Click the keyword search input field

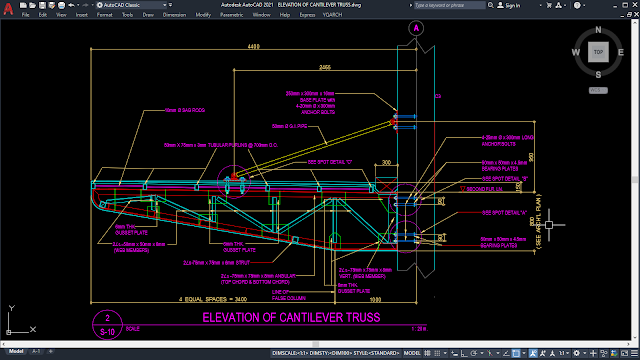pos(449,5)
